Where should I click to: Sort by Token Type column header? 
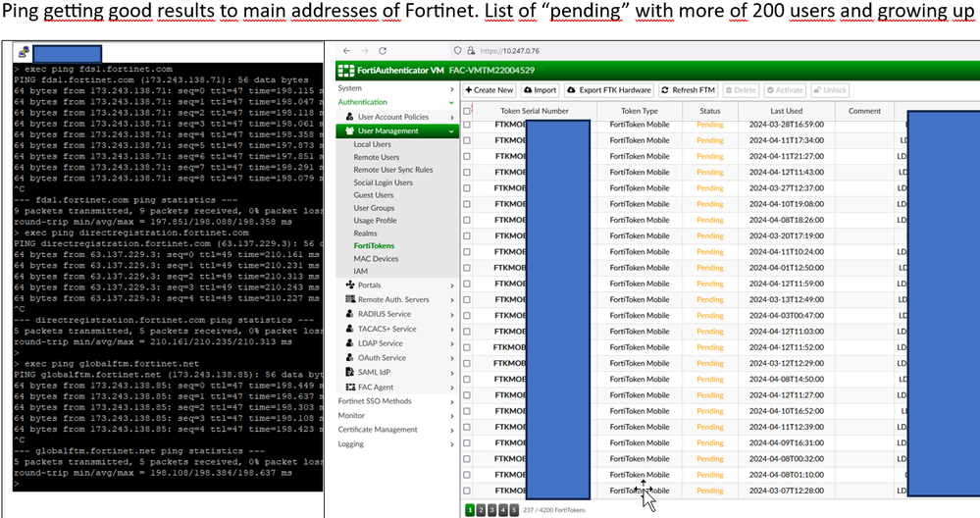(640, 111)
